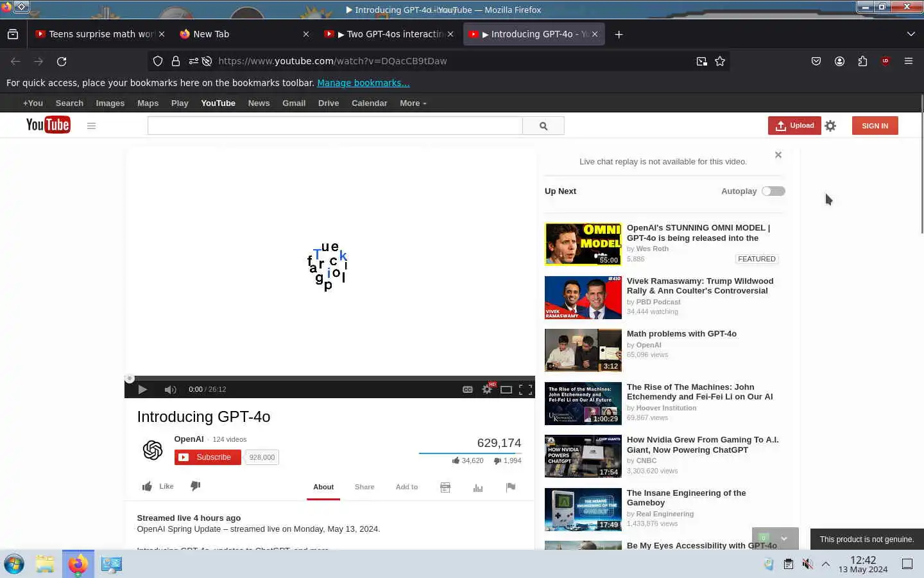Click the Firefox address bar URL
This screenshot has width=924, height=578.
tap(332, 61)
